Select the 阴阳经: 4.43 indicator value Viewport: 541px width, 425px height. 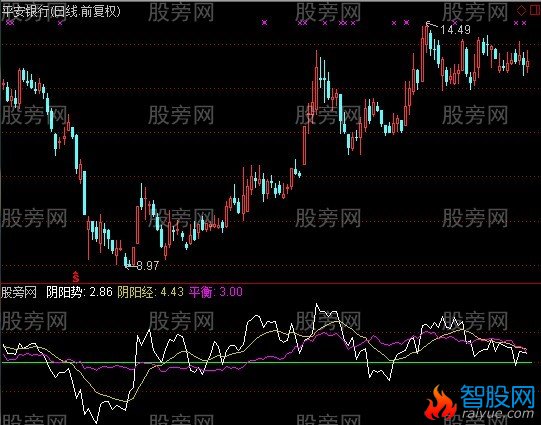(150, 292)
